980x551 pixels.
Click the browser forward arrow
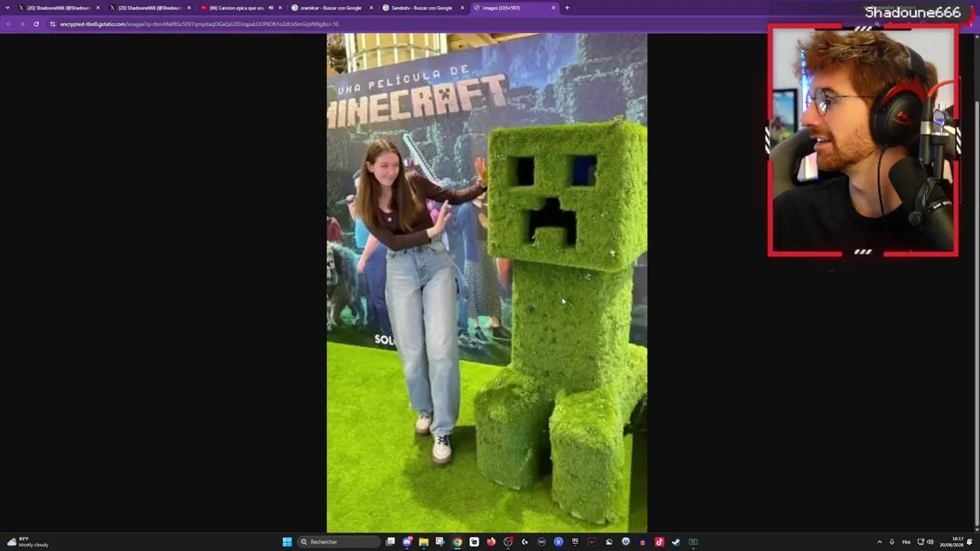[x=21, y=24]
